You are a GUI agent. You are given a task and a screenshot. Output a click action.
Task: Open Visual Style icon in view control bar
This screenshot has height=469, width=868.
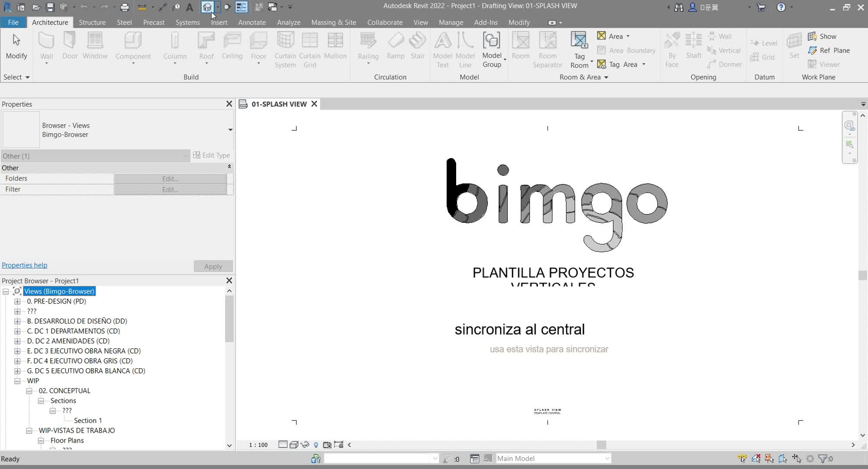(294, 445)
